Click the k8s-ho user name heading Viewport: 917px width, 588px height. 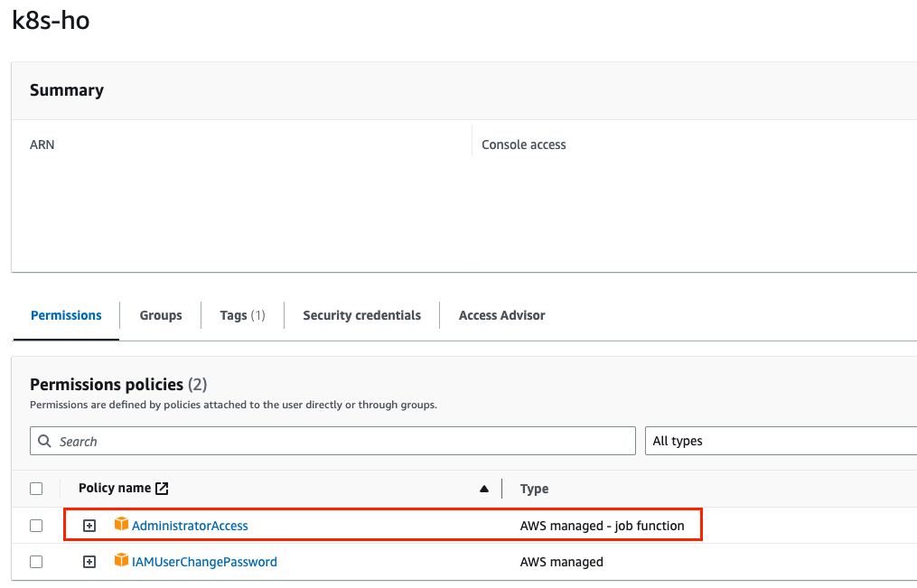[x=51, y=21]
